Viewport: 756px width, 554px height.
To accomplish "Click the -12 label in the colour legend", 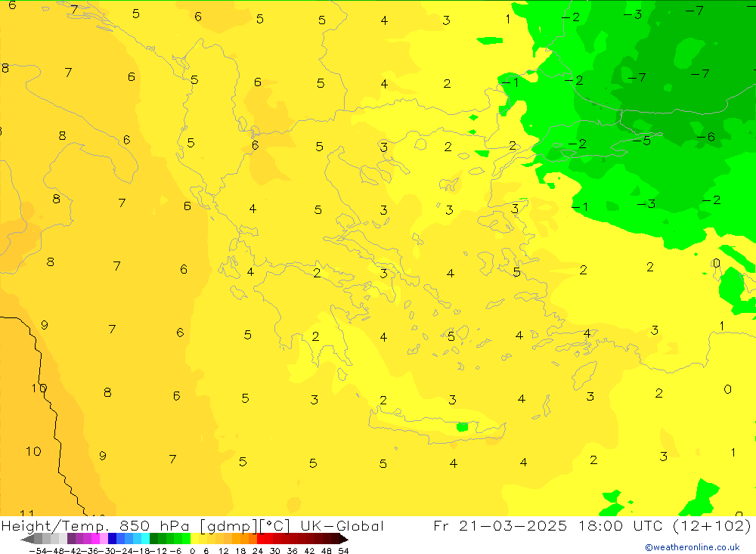I will (x=159, y=551).
